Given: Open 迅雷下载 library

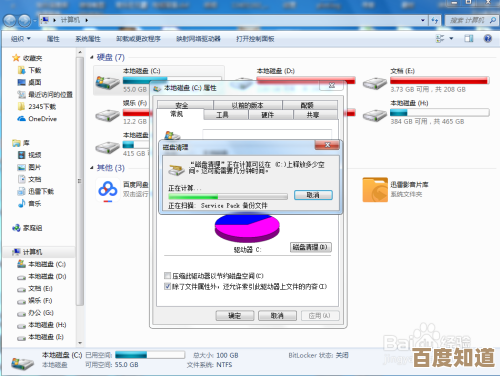Looking at the screenshot, I should coord(41,191).
